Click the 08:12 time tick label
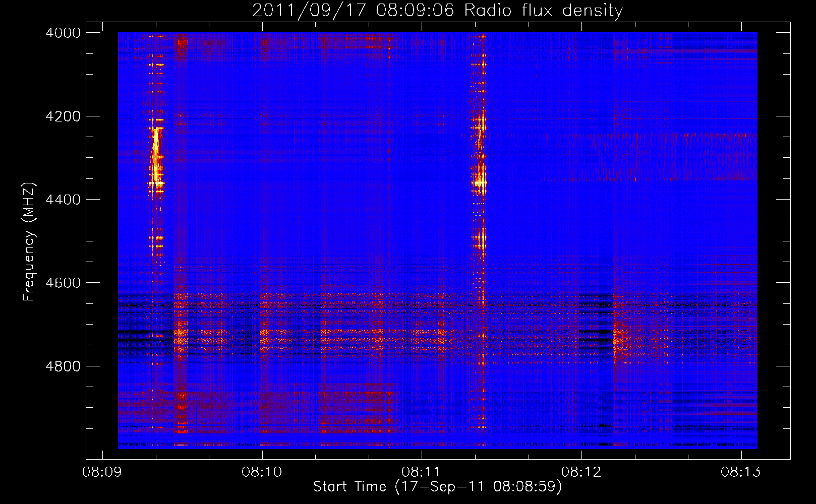 pyautogui.click(x=581, y=472)
